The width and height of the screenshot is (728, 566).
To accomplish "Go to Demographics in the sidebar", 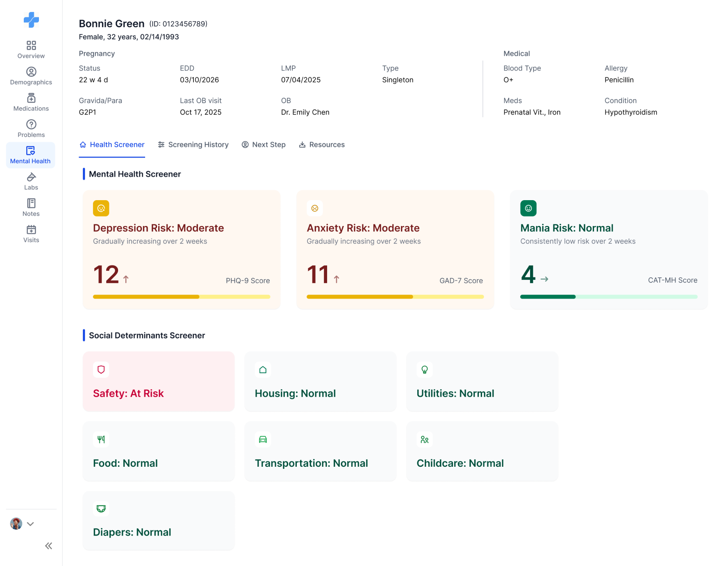I will [31, 76].
